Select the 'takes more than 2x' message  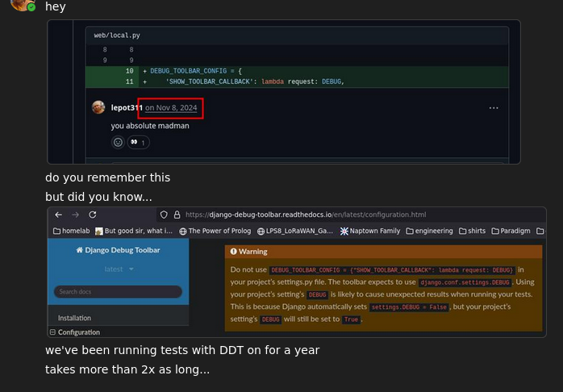[x=127, y=369]
